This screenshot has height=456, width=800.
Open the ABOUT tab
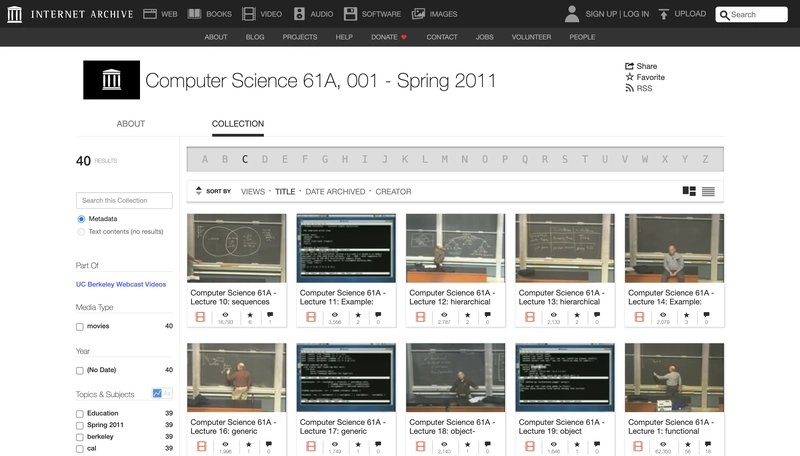coord(131,123)
